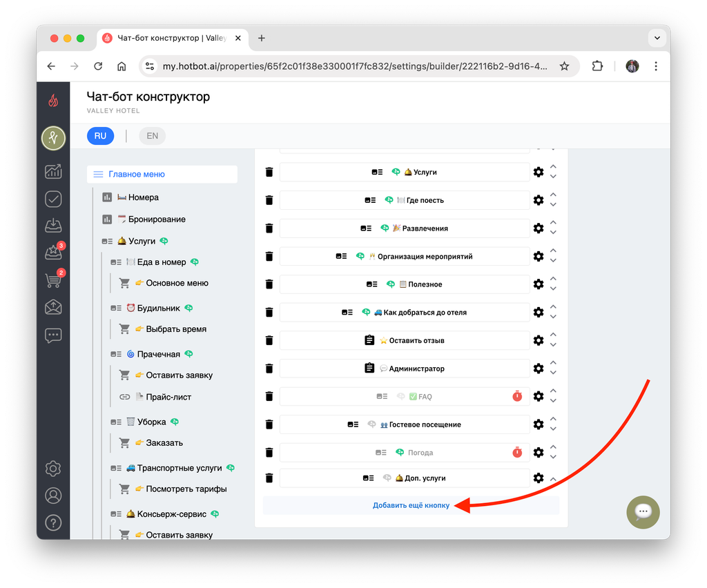Open analytics chart in sidebar
Screen dimensions: 707x588
coord(53,171)
